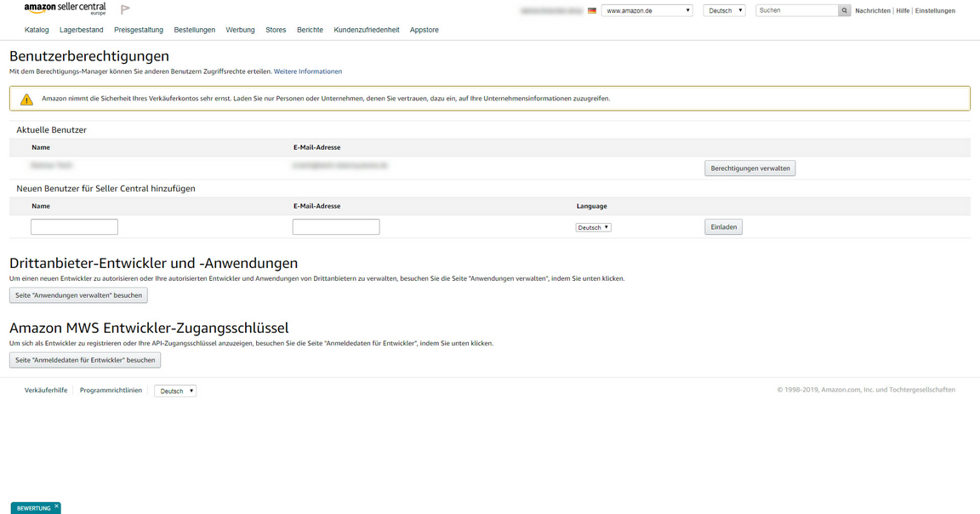The width and height of the screenshot is (980, 514).
Task: Click the Nachrichten link
Action: click(x=873, y=10)
